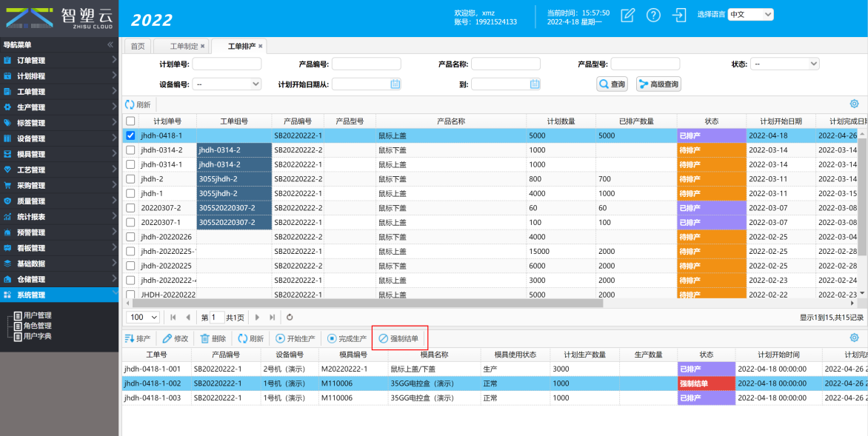Screen dimensions: 868x436
Task: Switch to the 首页 tab
Action: click(137, 46)
